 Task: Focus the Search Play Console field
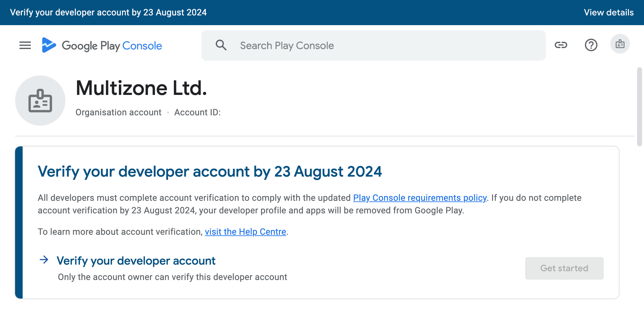coord(377,46)
